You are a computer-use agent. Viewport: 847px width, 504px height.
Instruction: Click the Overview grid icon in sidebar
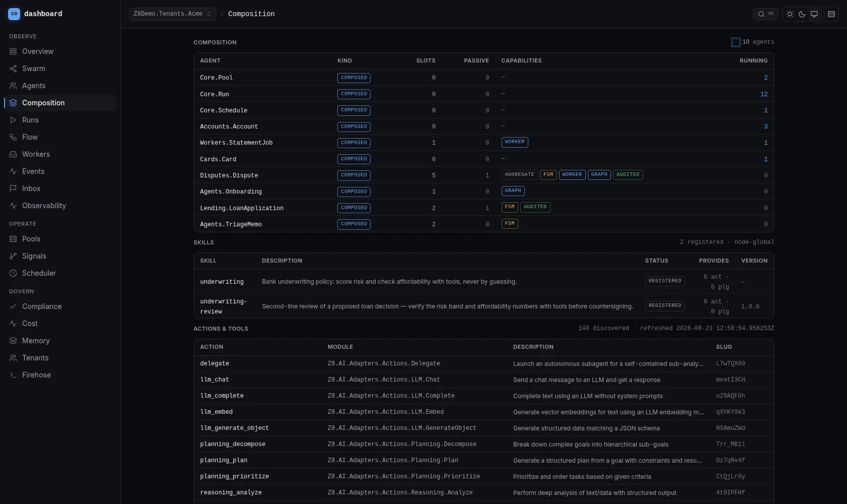click(13, 51)
